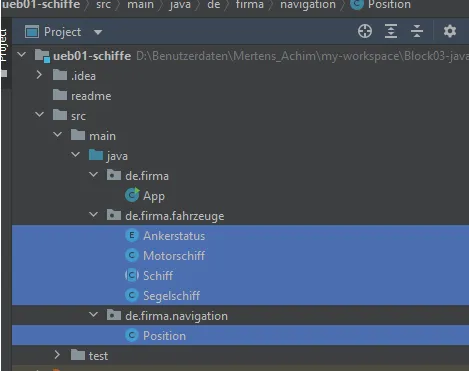Collapse the ueb01-schiffe project root
This screenshot has width=469, height=371.
click(x=22, y=54)
